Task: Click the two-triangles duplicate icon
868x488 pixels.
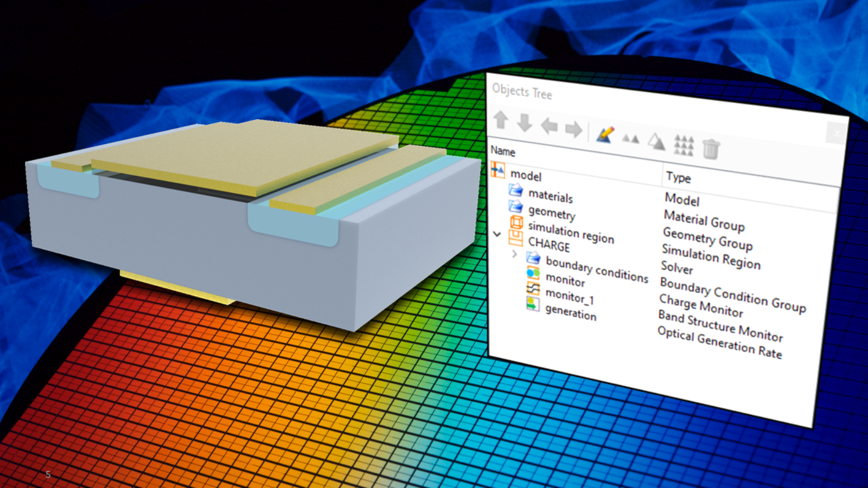Action: coord(630,139)
